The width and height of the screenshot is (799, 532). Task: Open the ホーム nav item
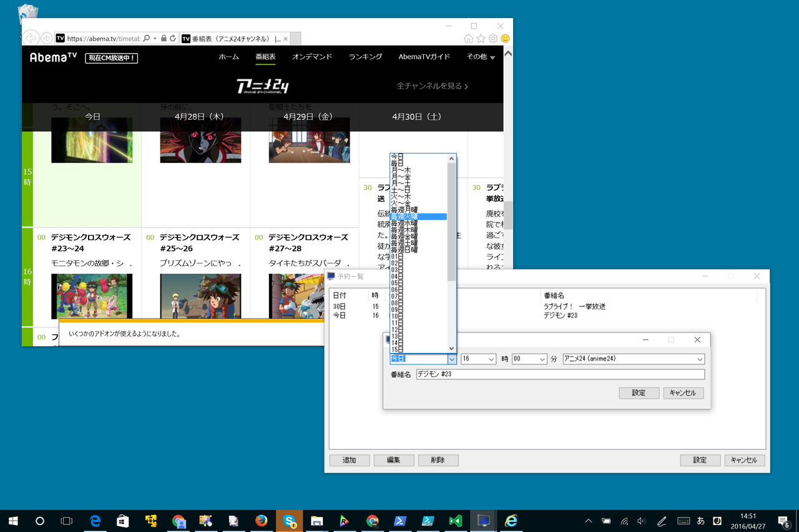228,57
